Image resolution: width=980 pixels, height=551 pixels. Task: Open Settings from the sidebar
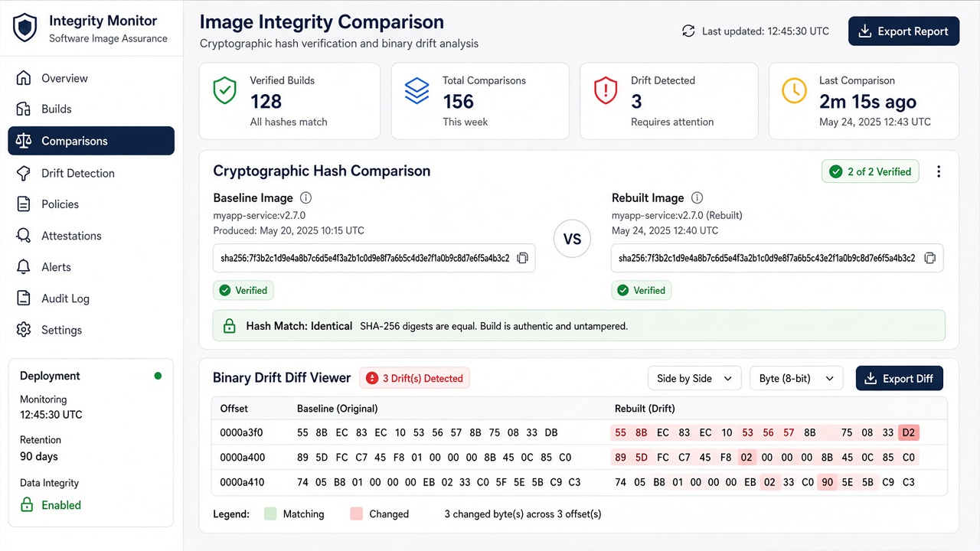click(91, 330)
